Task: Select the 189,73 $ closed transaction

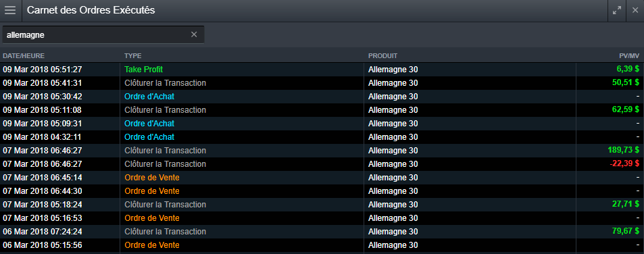Action: click(322, 151)
